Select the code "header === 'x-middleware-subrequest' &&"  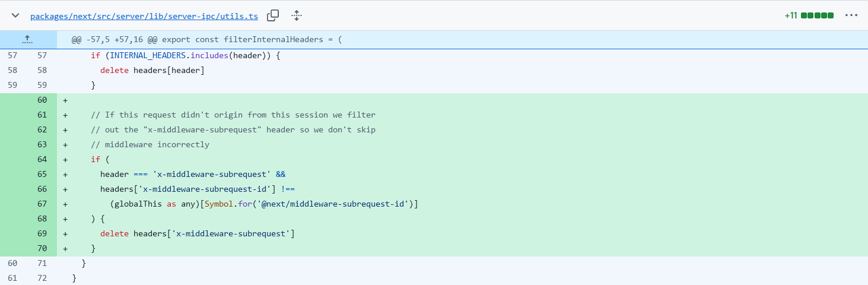click(x=193, y=174)
